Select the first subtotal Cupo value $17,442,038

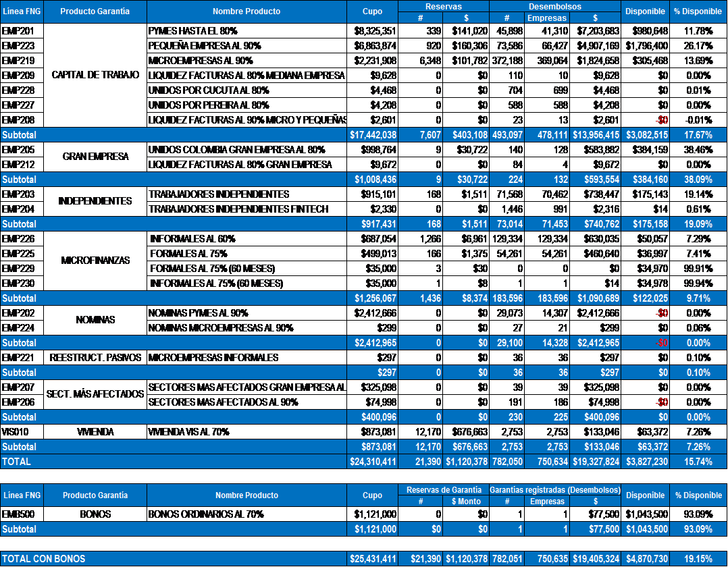coord(372,136)
